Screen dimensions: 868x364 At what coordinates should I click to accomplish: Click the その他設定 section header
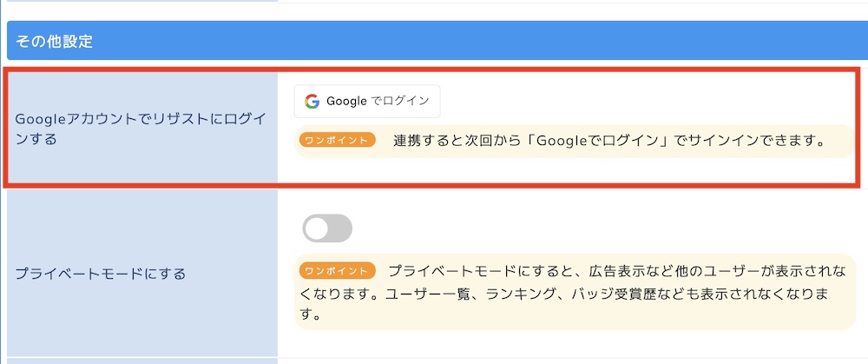tap(54, 41)
